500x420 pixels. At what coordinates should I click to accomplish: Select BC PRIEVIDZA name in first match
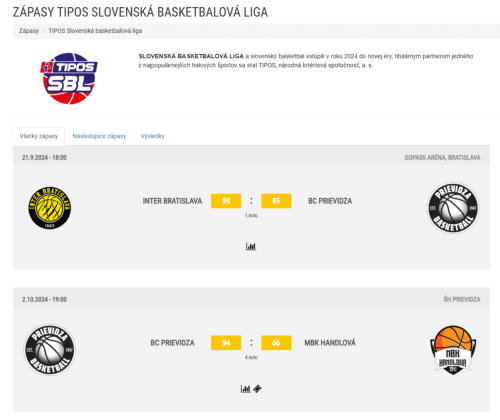[330, 201]
